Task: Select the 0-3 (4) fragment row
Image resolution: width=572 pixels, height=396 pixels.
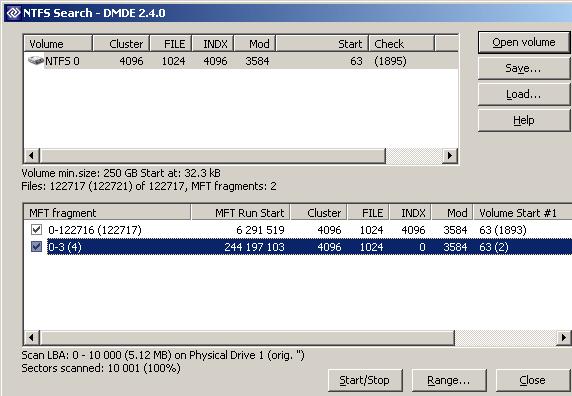Action: [x=298, y=247]
